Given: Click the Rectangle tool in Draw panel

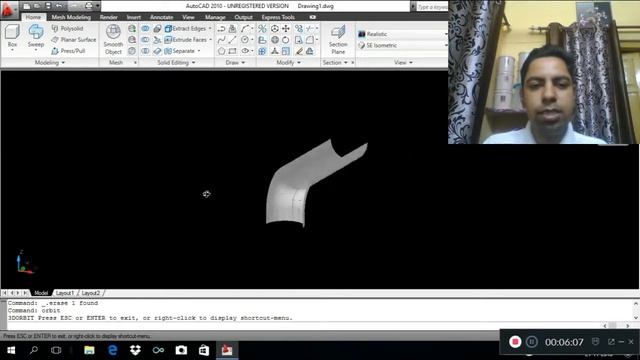Looking at the screenshot, I should [232, 51].
